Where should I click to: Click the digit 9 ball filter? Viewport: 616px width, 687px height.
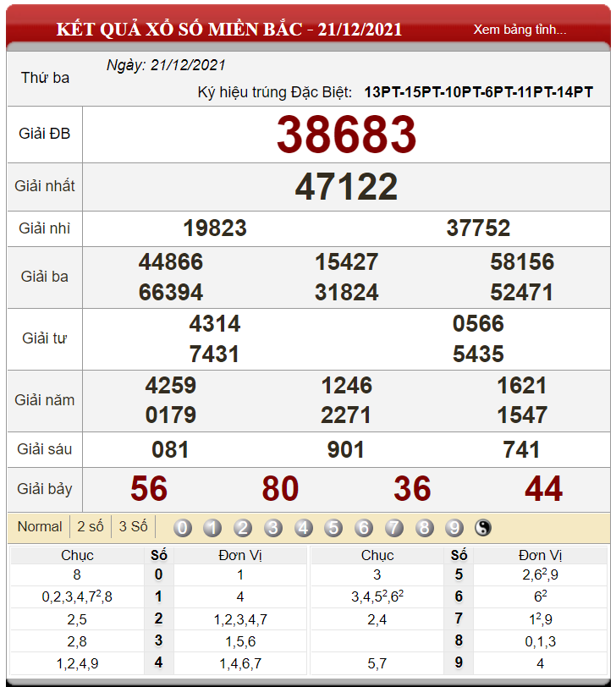pos(454,528)
